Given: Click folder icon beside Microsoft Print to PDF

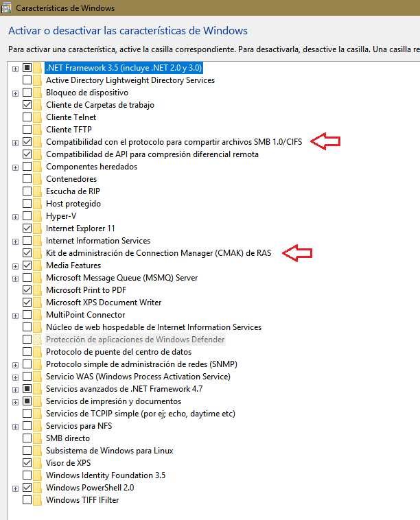Looking at the screenshot, I should click(38, 290).
